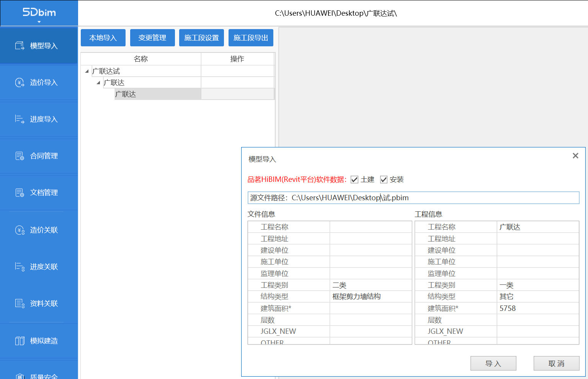Click the 合同管理 sidebar icon
The width and height of the screenshot is (588, 379).
[20, 156]
